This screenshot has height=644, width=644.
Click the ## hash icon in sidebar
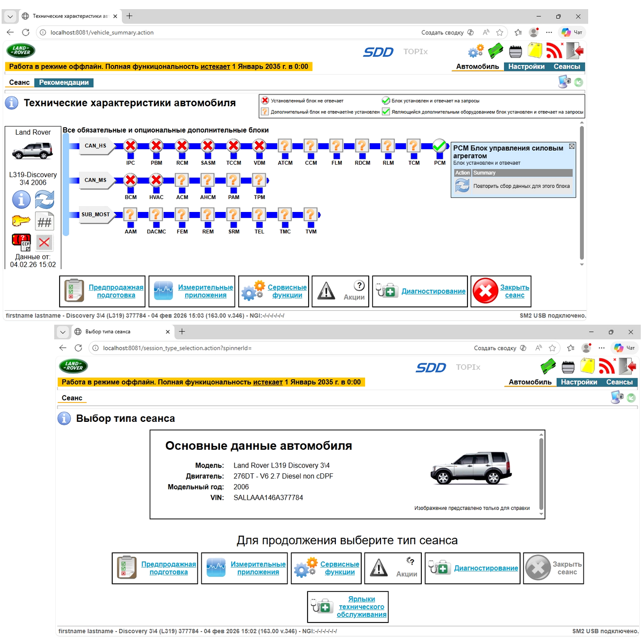pyautogui.click(x=45, y=221)
